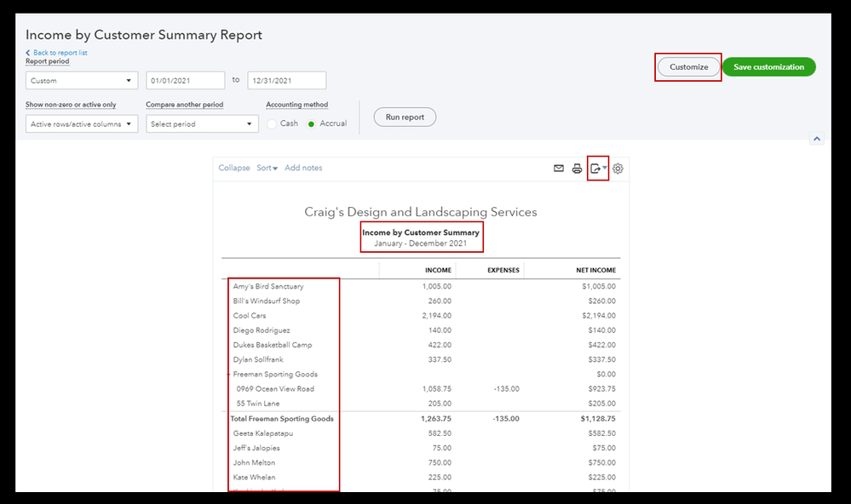
Task: Click the 1,005.00 income amount
Action: [x=437, y=286]
